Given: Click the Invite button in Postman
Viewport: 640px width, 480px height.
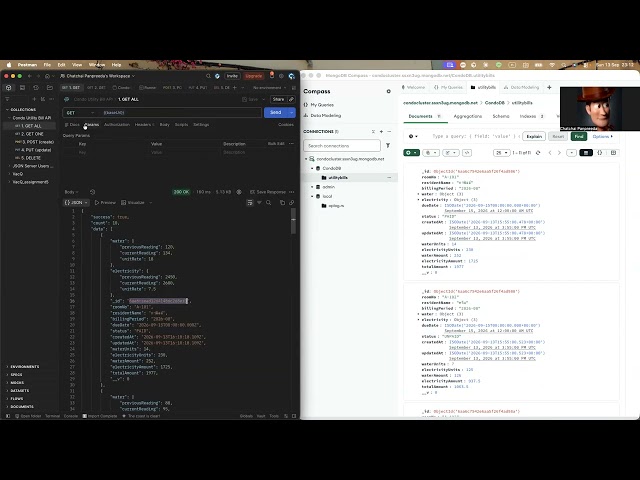Looking at the screenshot, I should point(232,76).
